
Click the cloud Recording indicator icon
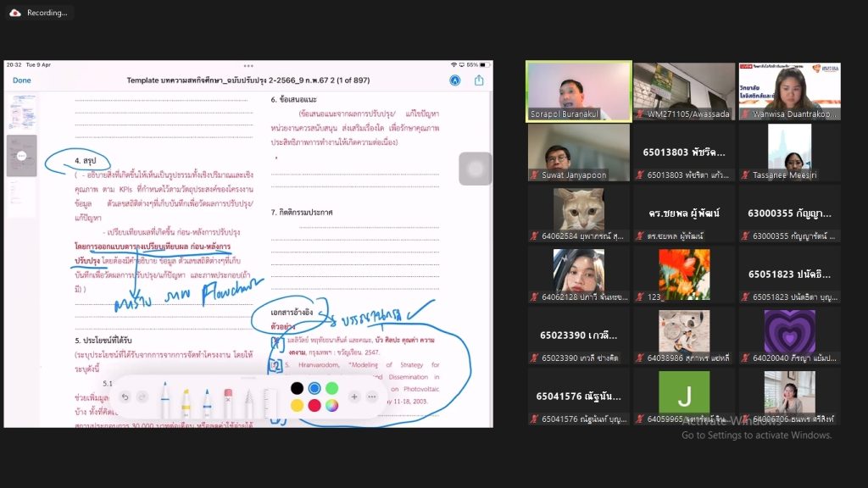coord(15,13)
